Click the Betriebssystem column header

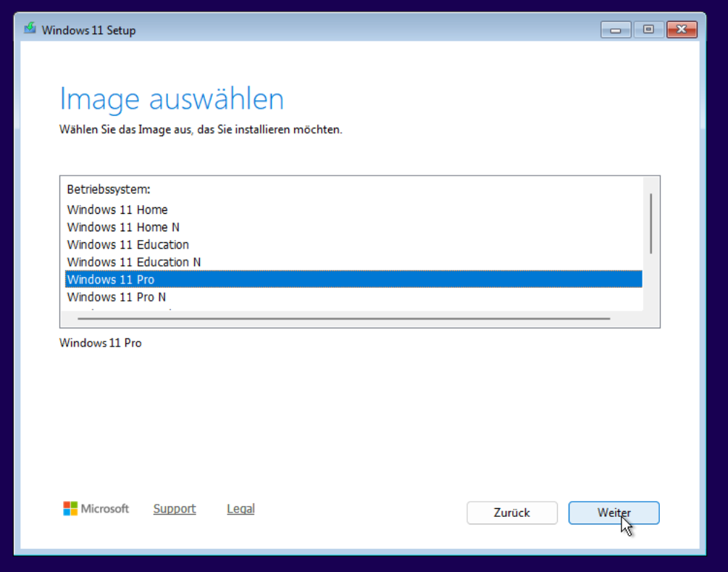[109, 189]
